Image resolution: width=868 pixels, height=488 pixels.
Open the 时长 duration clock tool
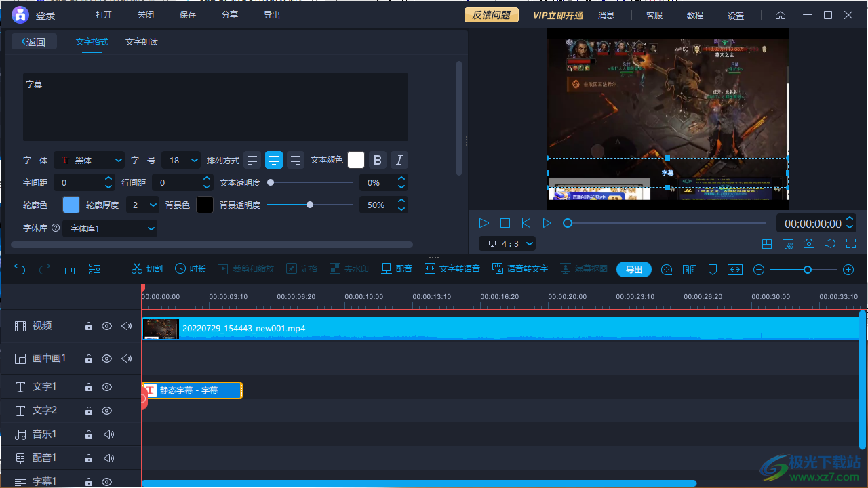(191, 269)
